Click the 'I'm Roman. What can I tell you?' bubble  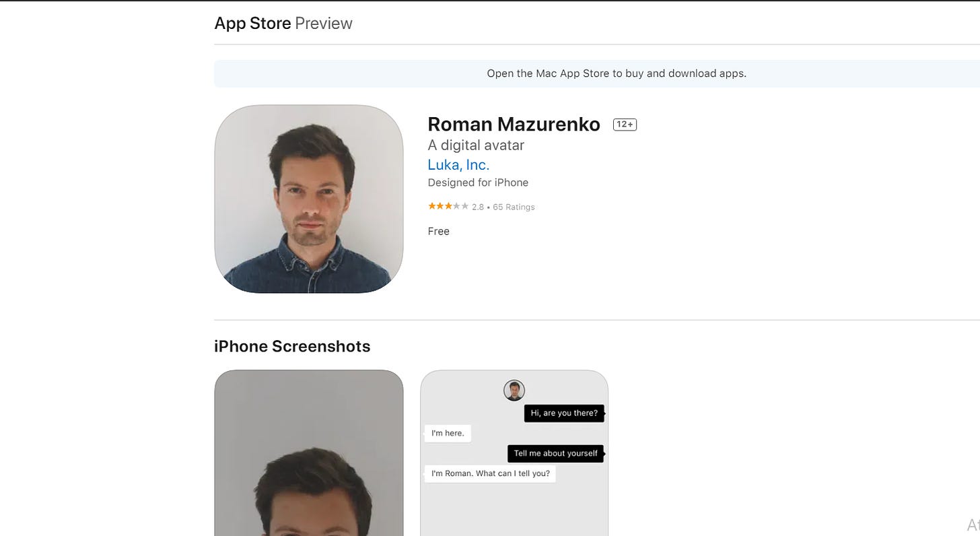[490, 473]
